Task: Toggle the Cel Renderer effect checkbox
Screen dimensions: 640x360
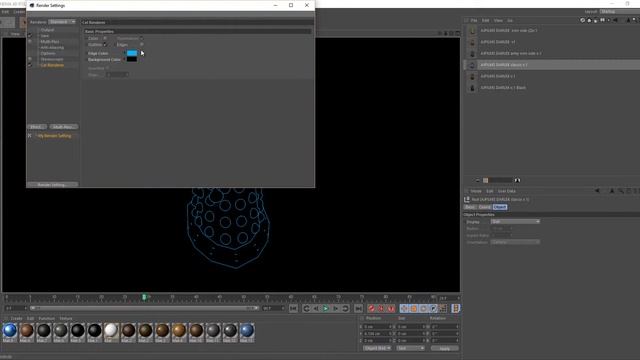Action: (x=30, y=65)
